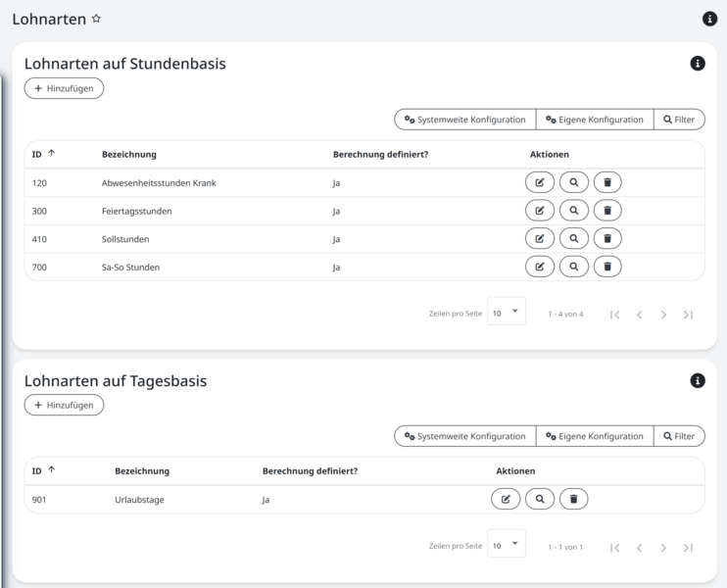Open Filter for the Stundenbasis table
This screenshot has width=727, height=588.
pyautogui.click(x=678, y=120)
